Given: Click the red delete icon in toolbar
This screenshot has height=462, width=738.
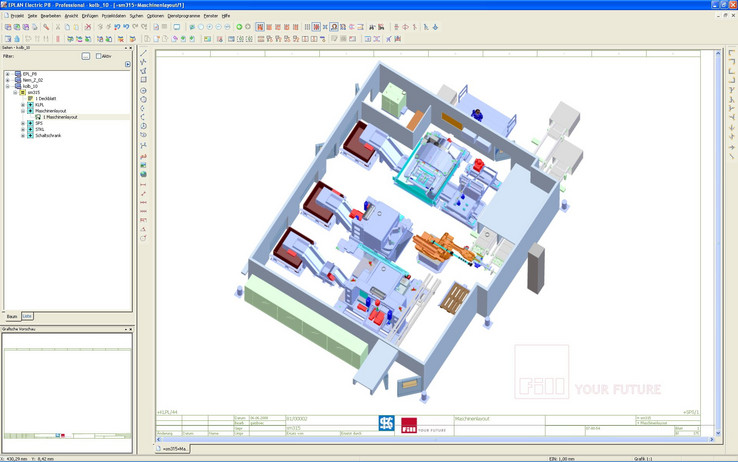Looking at the screenshot, I should [88, 27].
